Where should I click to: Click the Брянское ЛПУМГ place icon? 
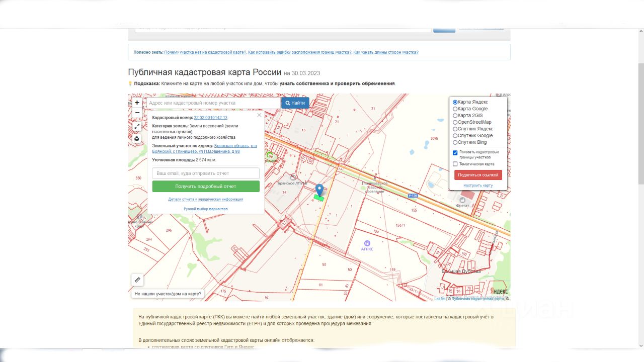293,177
